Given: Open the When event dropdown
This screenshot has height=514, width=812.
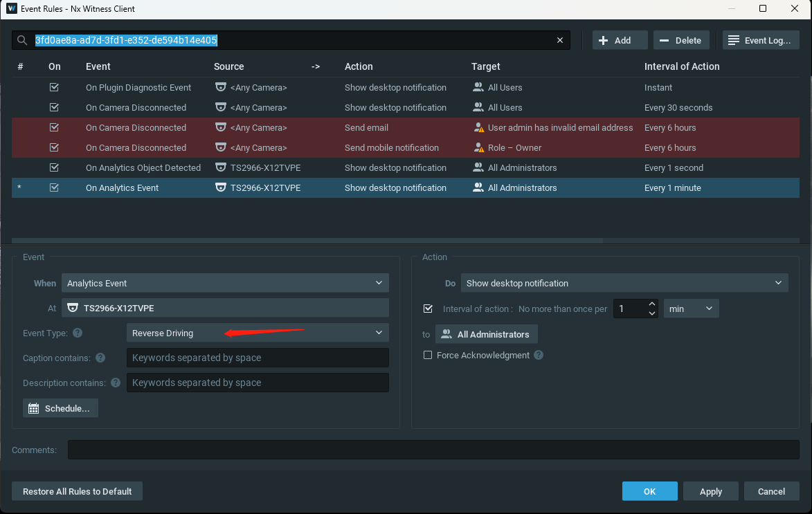Looking at the screenshot, I should (225, 283).
